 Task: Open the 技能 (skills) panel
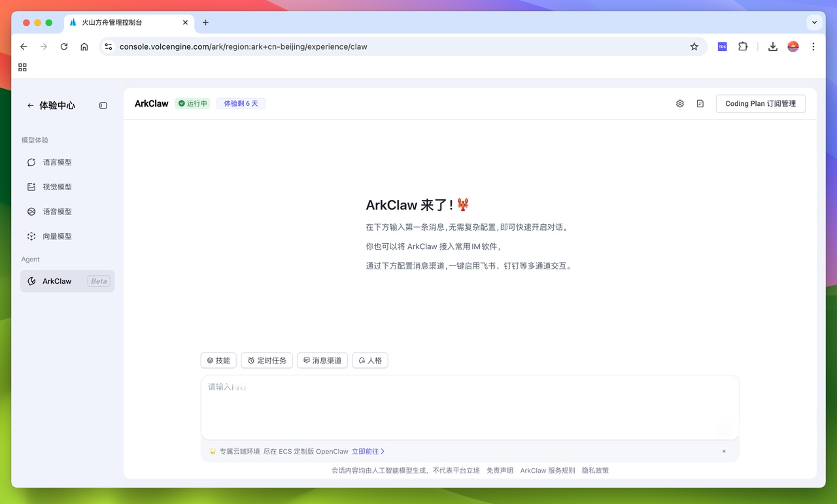tap(218, 360)
